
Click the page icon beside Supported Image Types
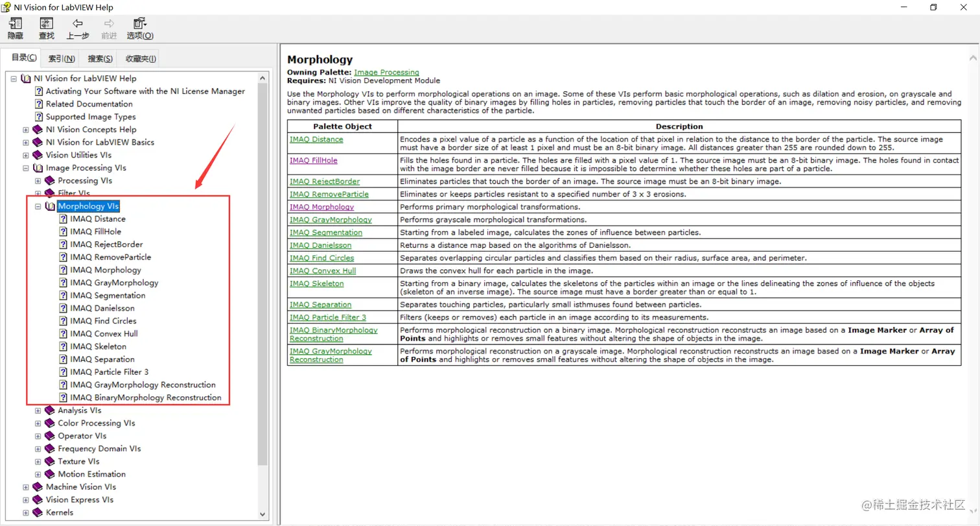38,117
